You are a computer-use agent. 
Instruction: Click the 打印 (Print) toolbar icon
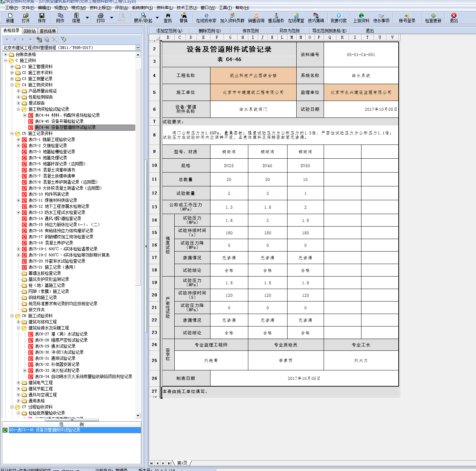click(x=101, y=18)
